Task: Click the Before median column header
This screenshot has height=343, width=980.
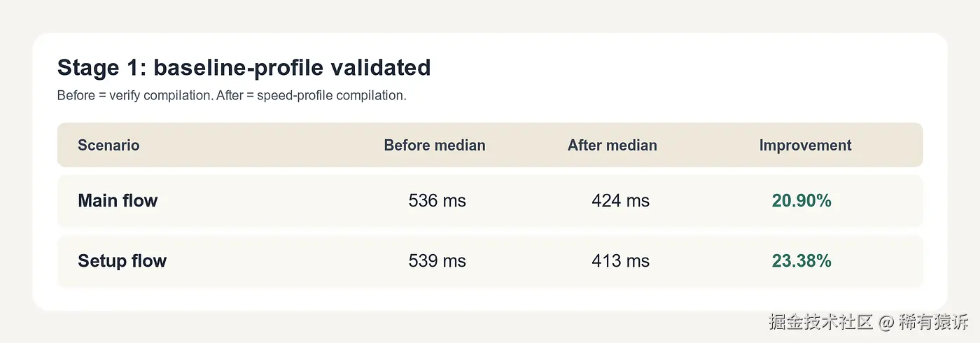Action: click(435, 146)
